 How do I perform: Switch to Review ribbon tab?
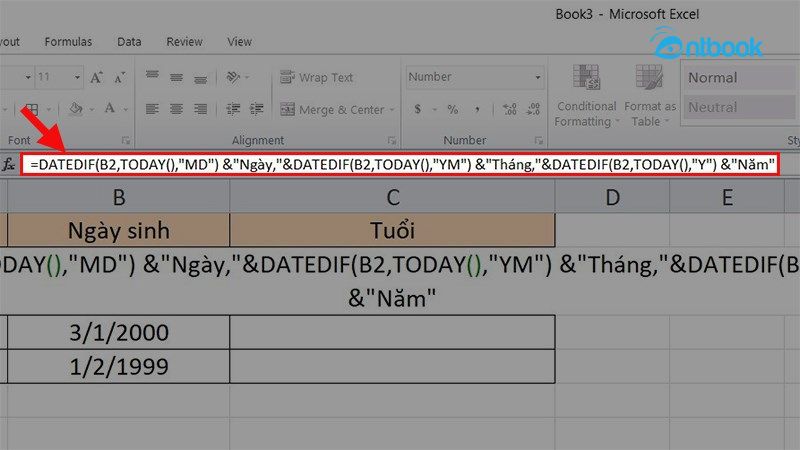pos(184,42)
